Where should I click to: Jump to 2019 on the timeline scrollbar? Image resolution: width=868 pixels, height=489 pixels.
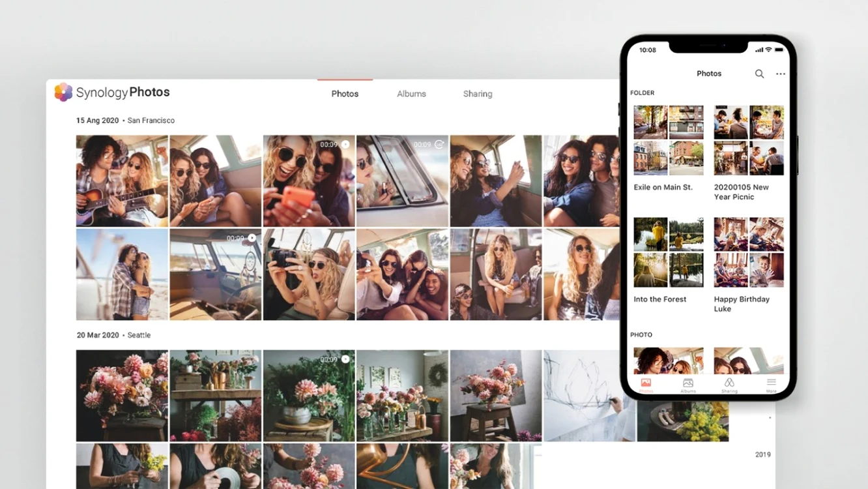[x=762, y=454]
